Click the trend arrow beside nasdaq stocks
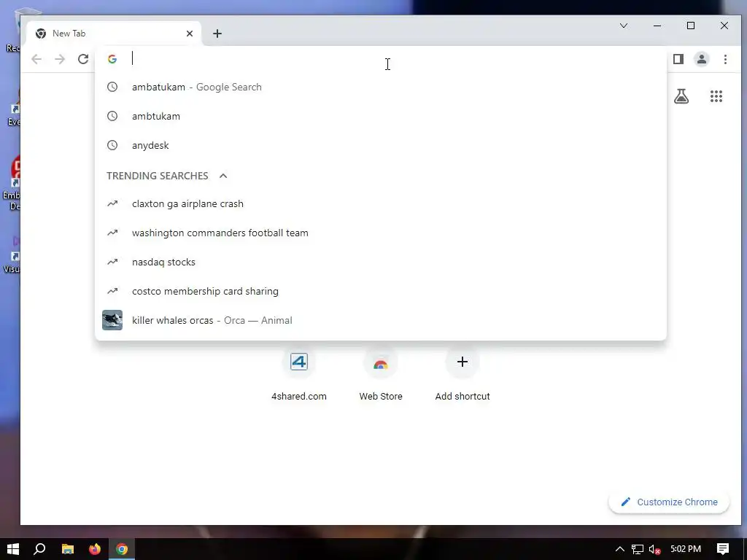747x560 pixels. (x=112, y=262)
